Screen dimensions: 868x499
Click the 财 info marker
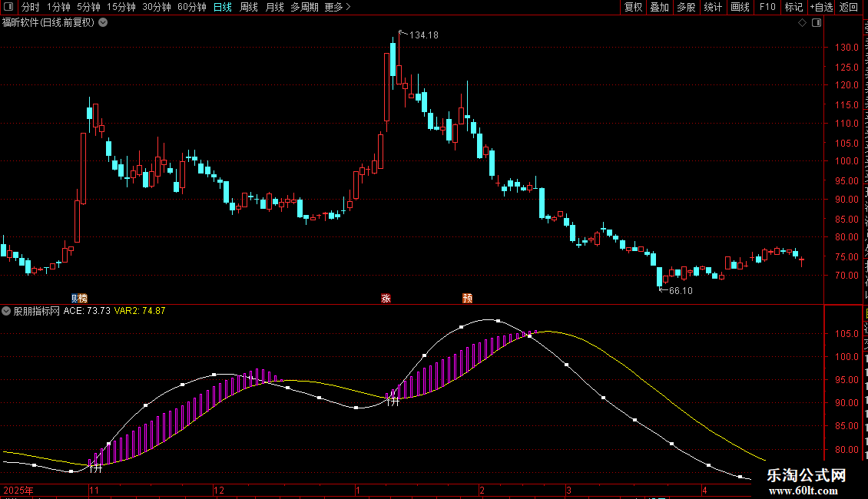coord(75,298)
